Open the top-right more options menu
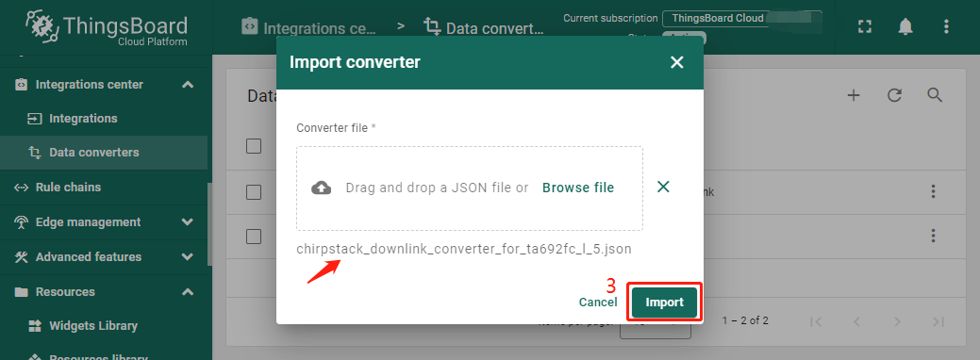Viewport: 980px width, 360px height. click(x=946, y=26)
